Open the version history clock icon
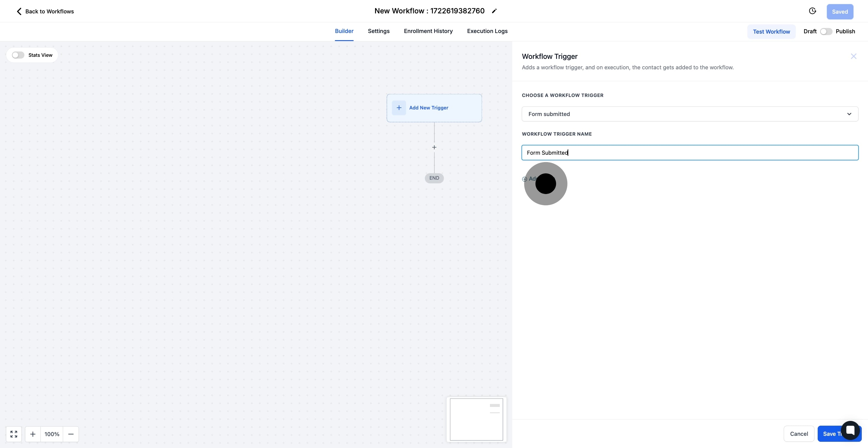 click(812, 11)
